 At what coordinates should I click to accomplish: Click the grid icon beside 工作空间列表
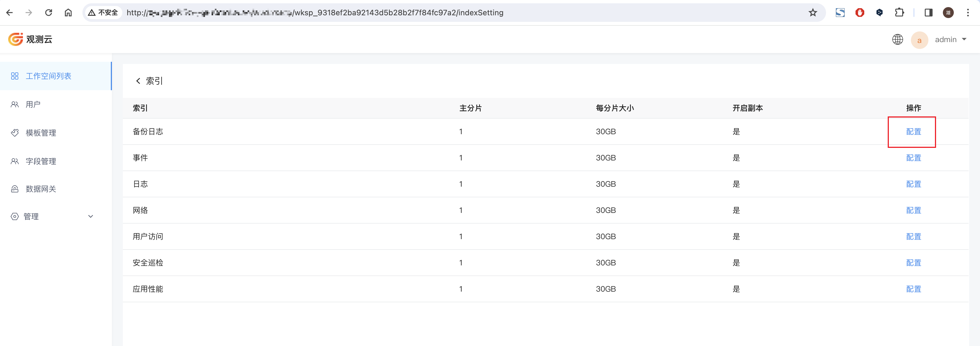click(x=15, y=76)
